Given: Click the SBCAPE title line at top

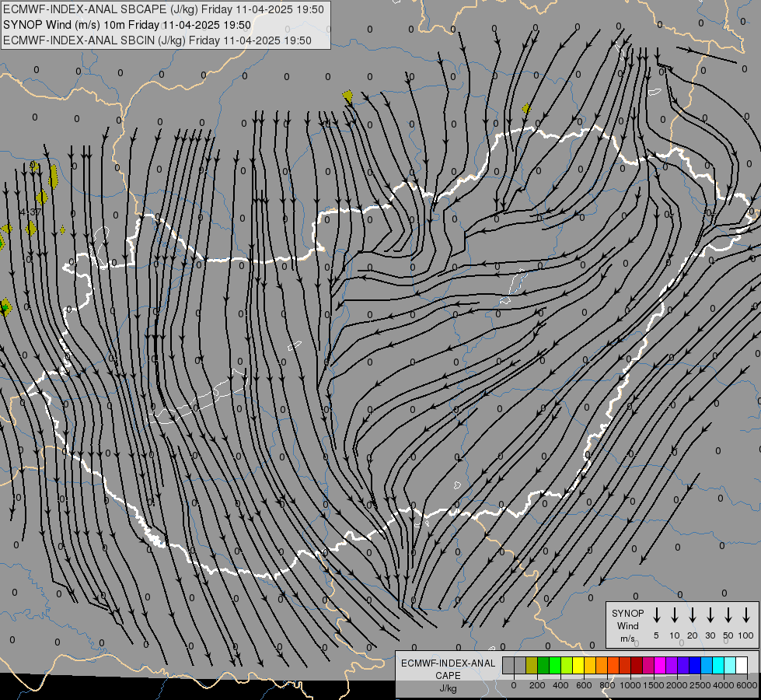Looking at the screenshot, I should coord(163,9).
